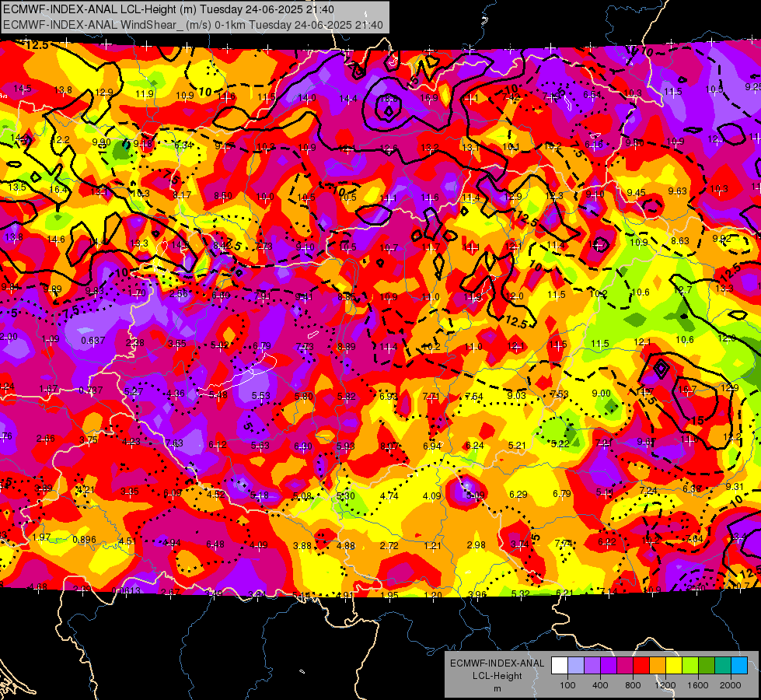Click the map value "5.21"

coord(518,445)
